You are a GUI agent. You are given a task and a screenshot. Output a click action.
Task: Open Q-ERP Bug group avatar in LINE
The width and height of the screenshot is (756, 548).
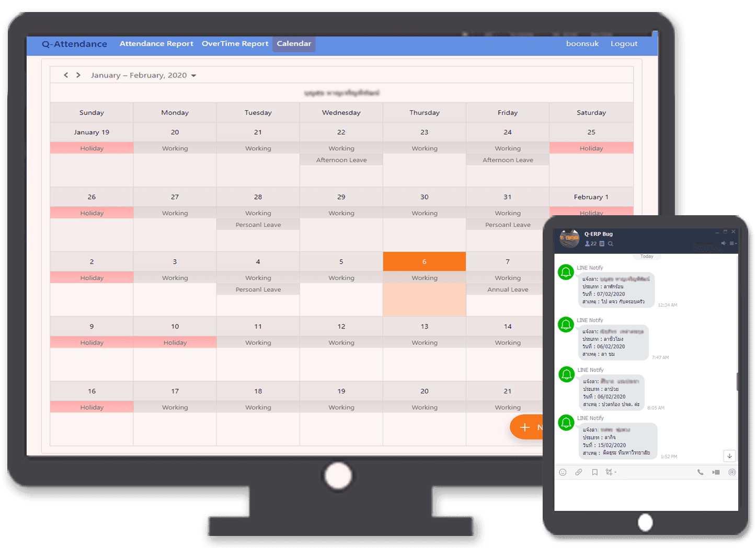coord(570,239)
